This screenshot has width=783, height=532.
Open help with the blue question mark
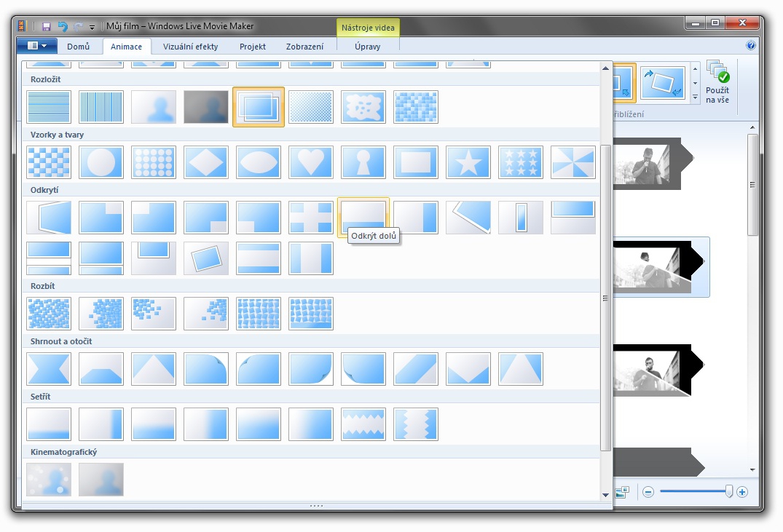[x=750, y=45]
